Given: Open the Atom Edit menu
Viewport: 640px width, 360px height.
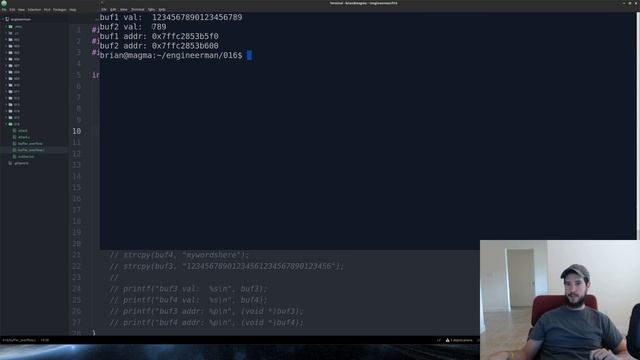Looking at the screenshot, I should [x=12, y=9].
